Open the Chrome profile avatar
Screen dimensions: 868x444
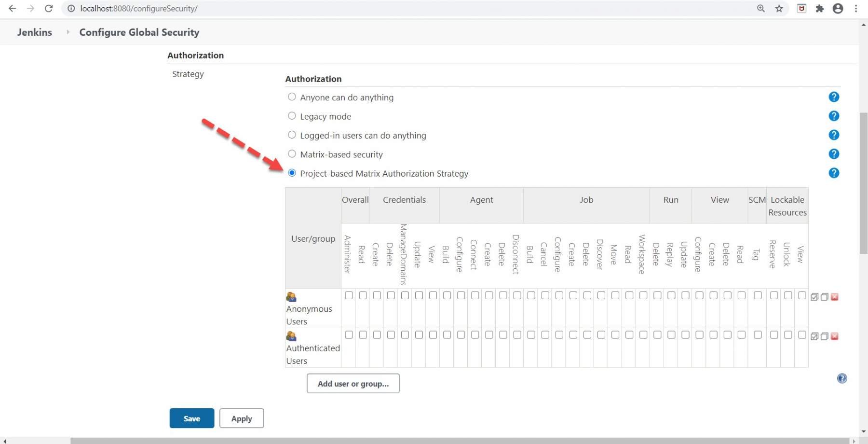click(838, 8)
